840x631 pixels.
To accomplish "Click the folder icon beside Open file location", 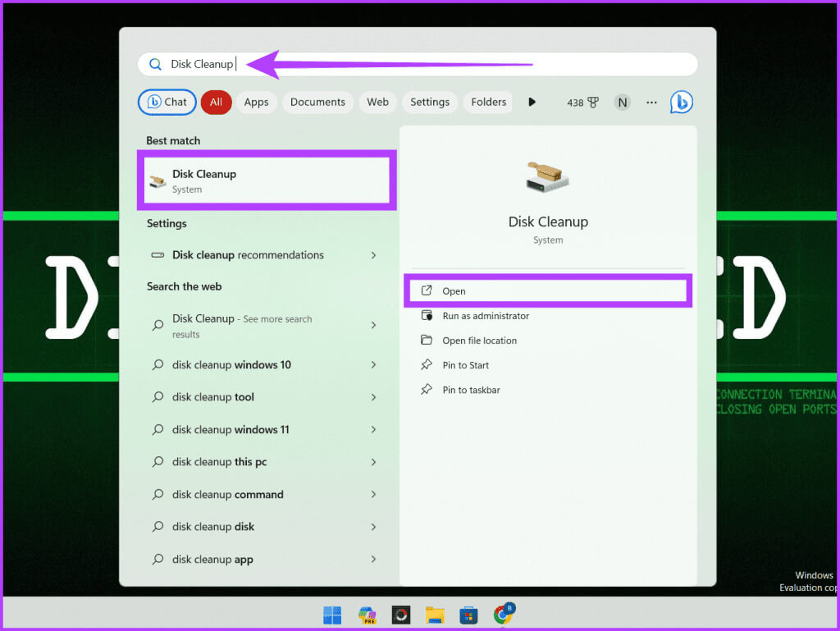I will click(x=427, y=341).
